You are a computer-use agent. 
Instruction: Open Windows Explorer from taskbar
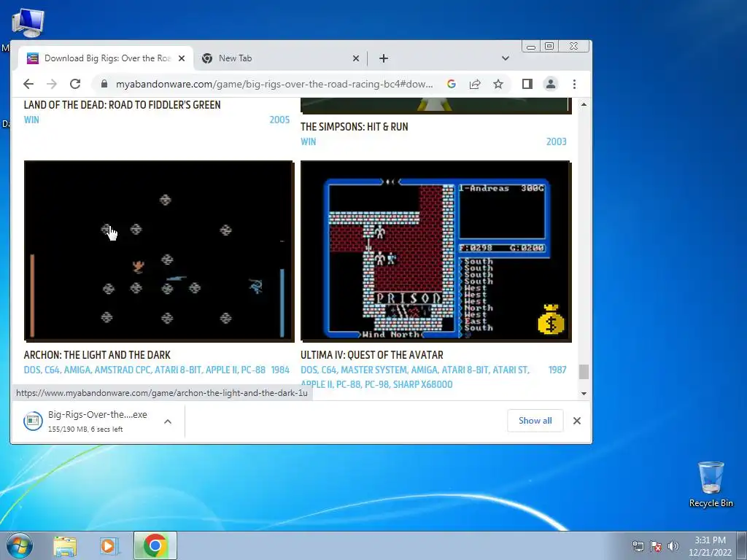(65, 545)
